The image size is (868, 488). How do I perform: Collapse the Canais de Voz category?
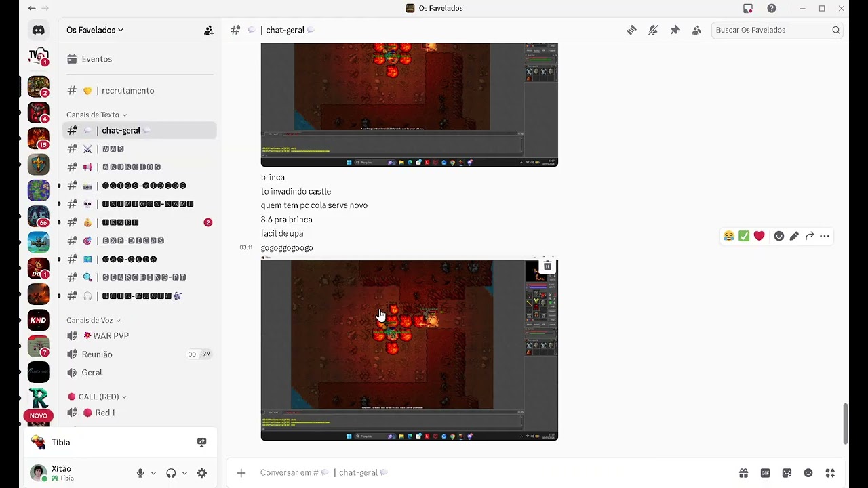(x=94, y=320)
